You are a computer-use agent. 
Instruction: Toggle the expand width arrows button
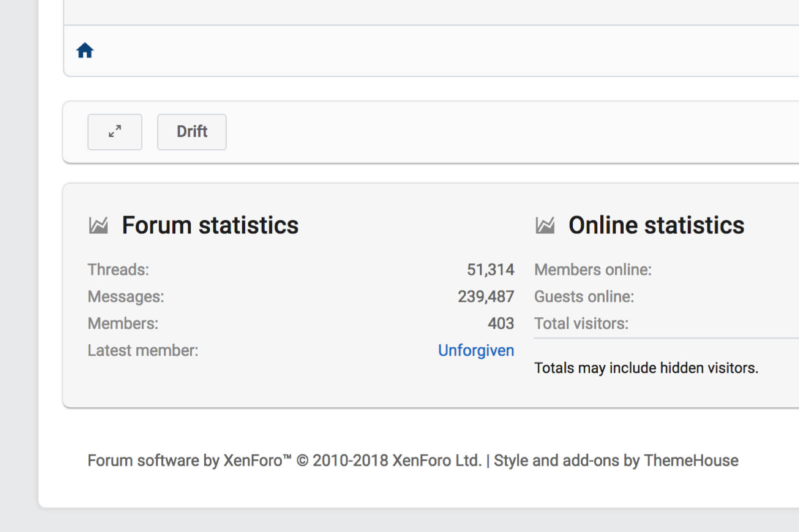[x=115, y=132]
